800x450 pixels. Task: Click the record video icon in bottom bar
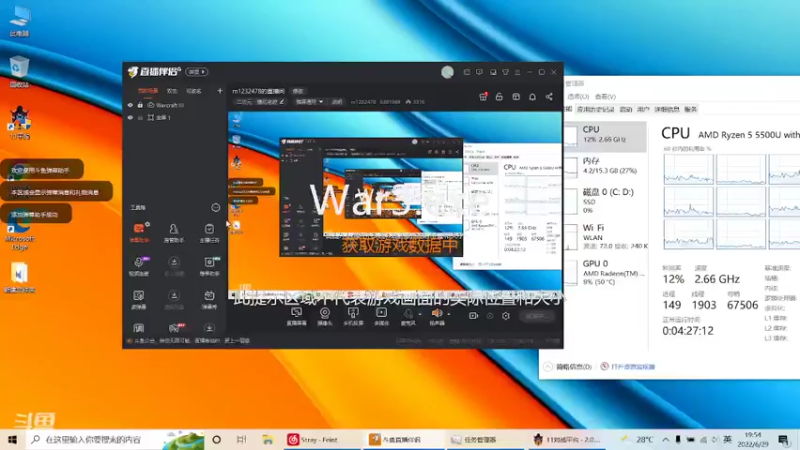point(473,316)
